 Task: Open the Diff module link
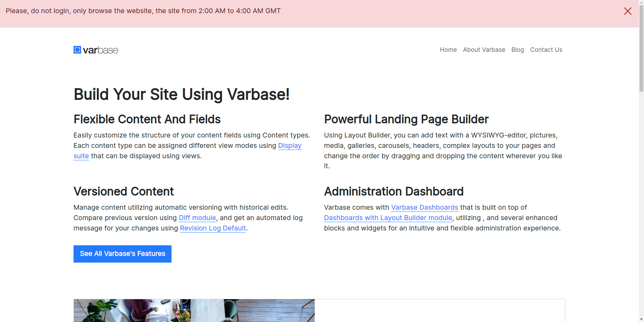click(x=197, y=218)
